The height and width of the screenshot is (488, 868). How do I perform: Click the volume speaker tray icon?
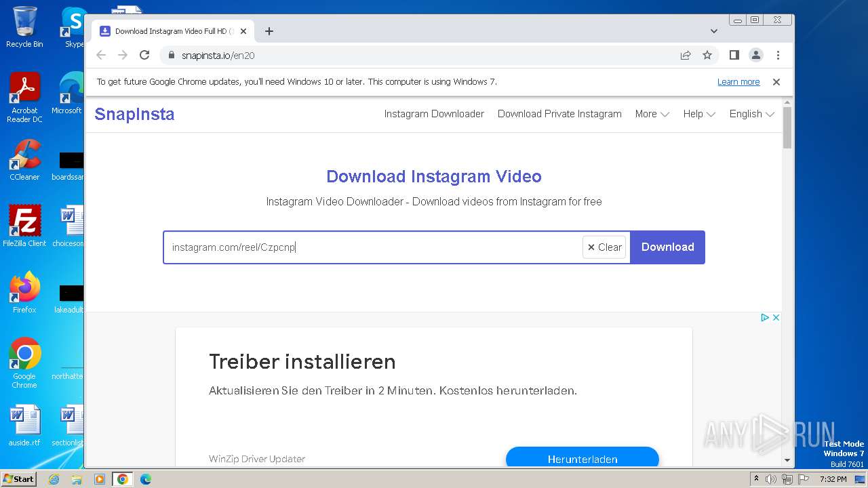click(771, 479)
